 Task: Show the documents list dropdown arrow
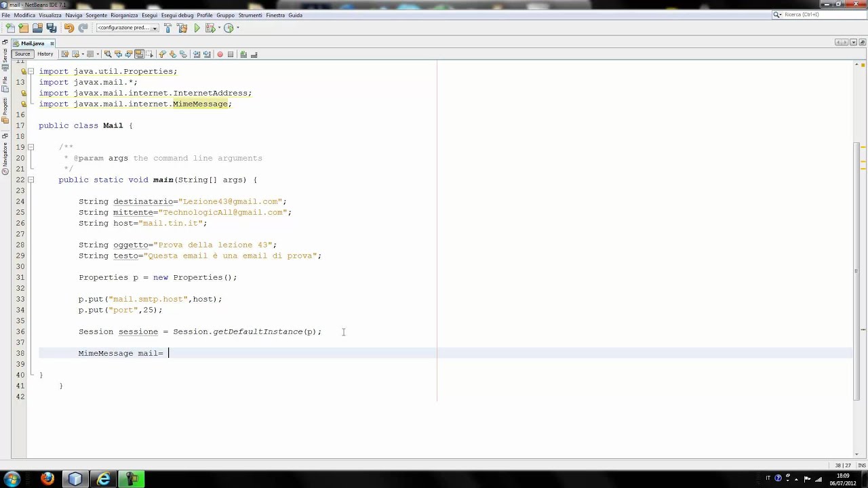pos(853,43)
